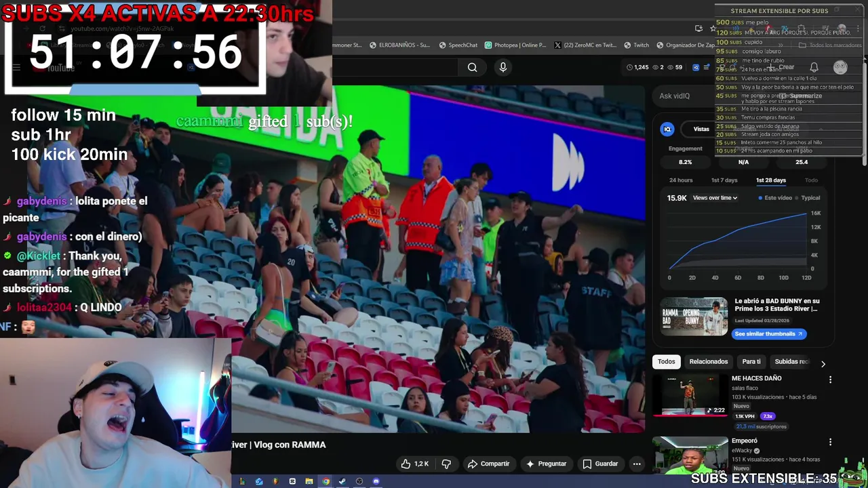Select the Subidas recientes filter chip

792,362
